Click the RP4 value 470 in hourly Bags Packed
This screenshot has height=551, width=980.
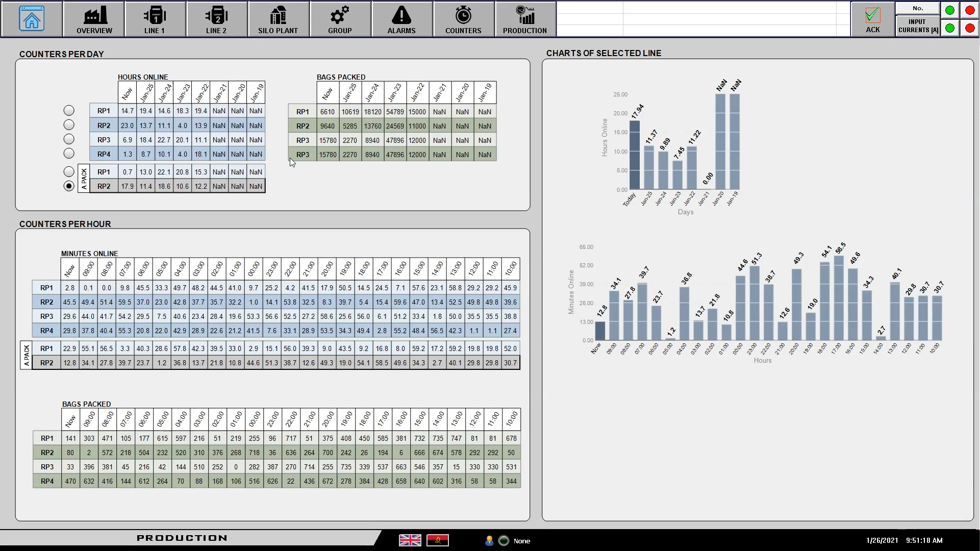pyautogui.click(x=70, y=481)
